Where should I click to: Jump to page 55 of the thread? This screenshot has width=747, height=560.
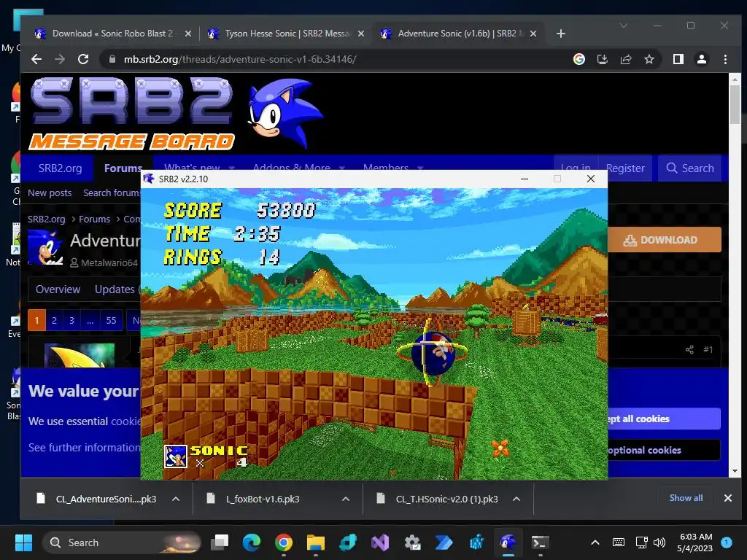click(x=111, y=320)
